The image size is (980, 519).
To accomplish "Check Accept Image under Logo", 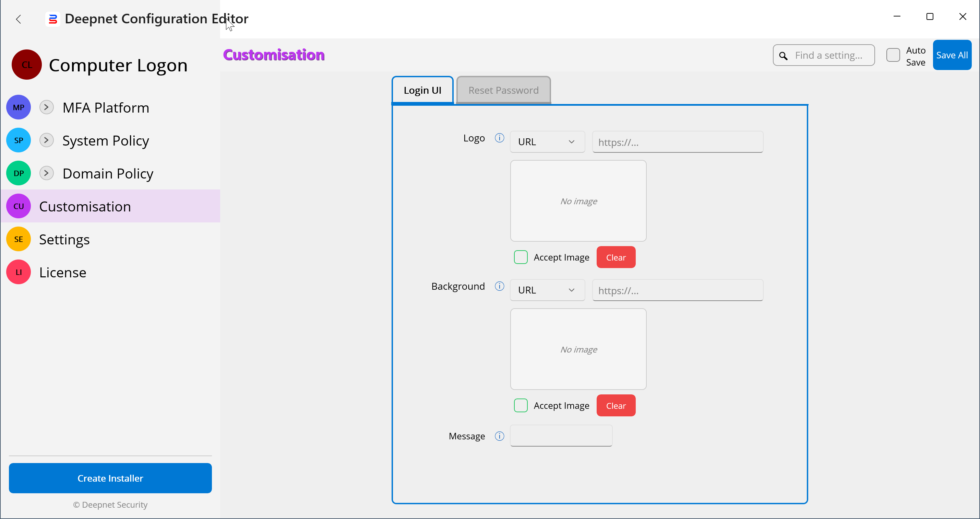I will [521, 257].
